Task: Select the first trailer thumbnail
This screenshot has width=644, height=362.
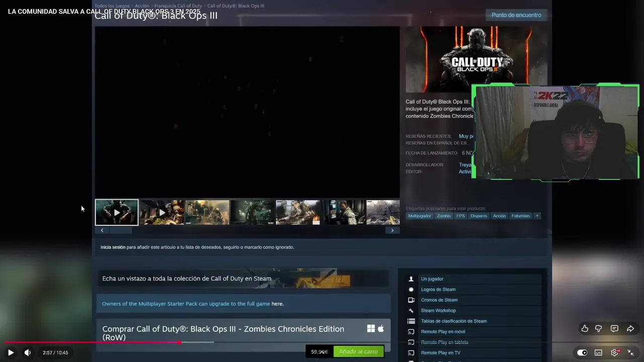Action: tap(117, 212)
